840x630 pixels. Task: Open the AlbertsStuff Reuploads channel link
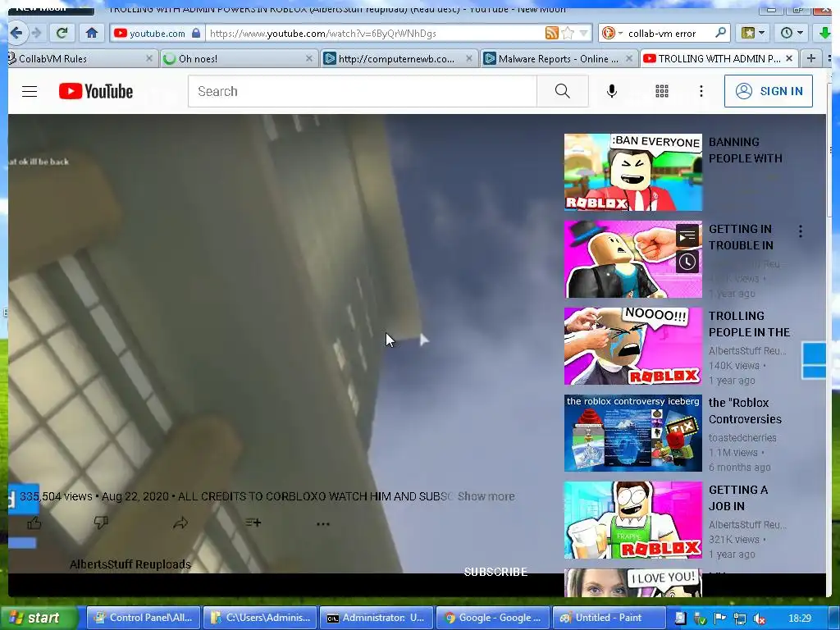click(130, 564)
